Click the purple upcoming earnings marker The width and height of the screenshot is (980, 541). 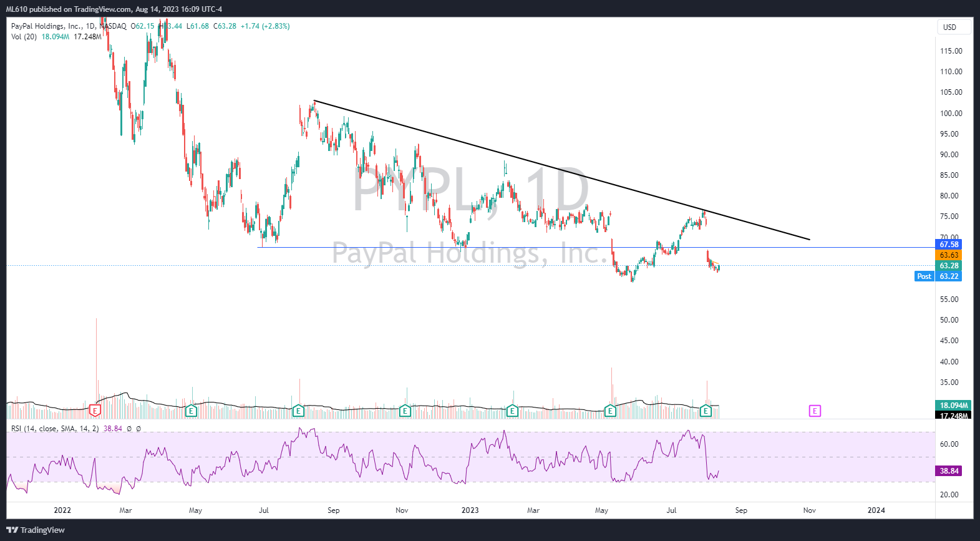(x=815, y=411)
